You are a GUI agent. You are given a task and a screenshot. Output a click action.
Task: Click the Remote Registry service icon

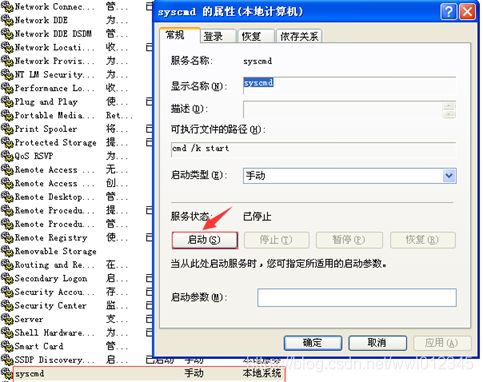[7, 238]
